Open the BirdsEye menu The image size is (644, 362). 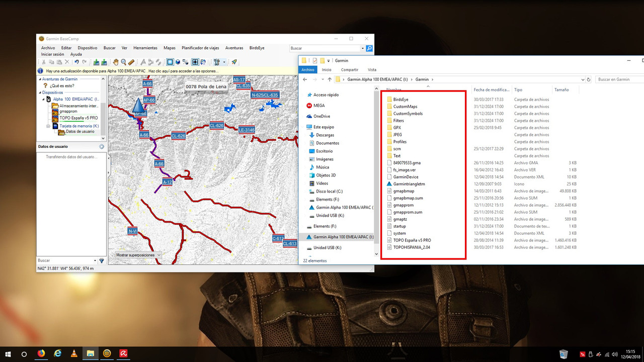257,48
